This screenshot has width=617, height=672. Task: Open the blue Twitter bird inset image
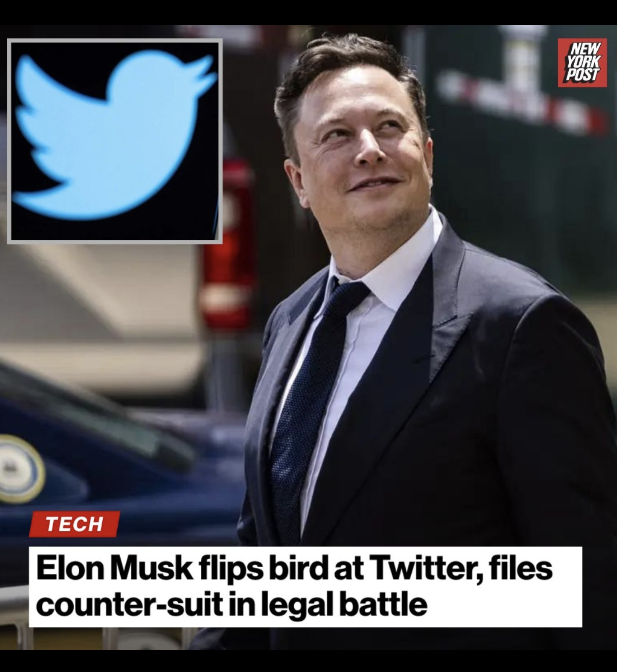pyautogui.click(x=115, y=141)
